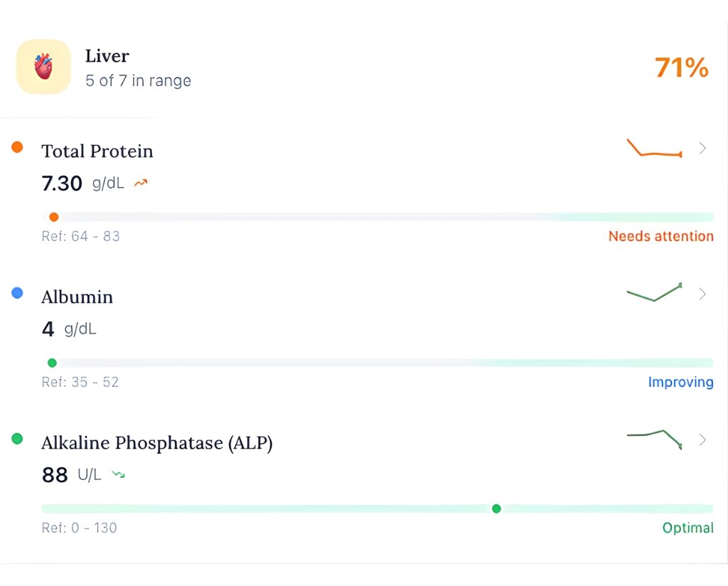Image resolution: width=728 pixels, height=586 pixels.
Task: Click the ALP range bar marker
Action: click(x=496, y=508)
